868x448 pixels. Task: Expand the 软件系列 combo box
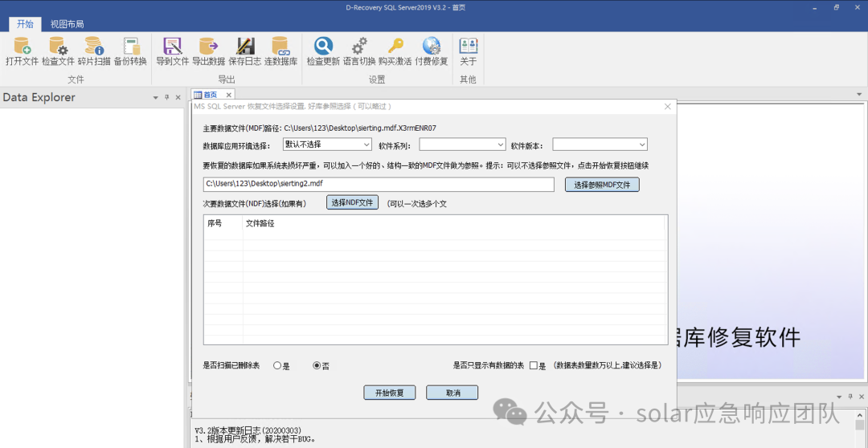(x=462, y=145)
